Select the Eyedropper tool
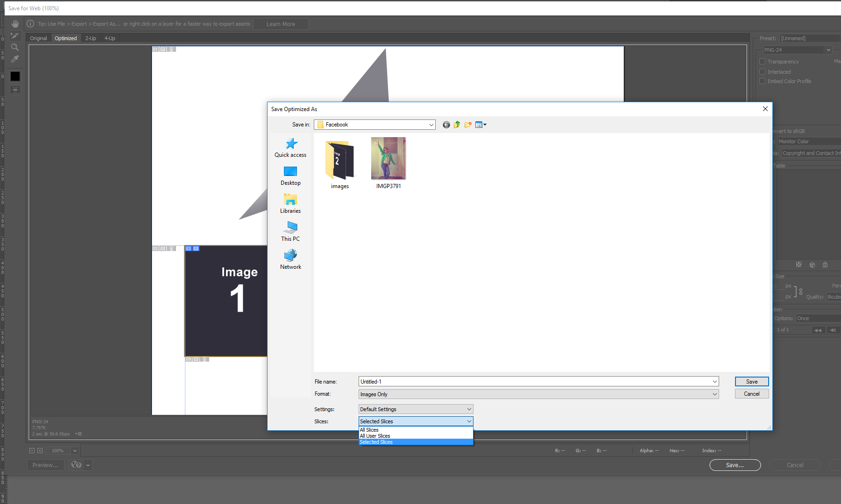Viewport: 841px width, 504px height. click(x=15, y=59)
